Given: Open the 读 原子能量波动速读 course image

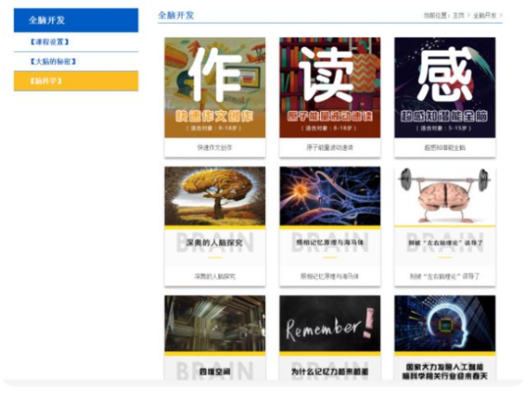Looking at the screenshot, I should tap(330, 88).
